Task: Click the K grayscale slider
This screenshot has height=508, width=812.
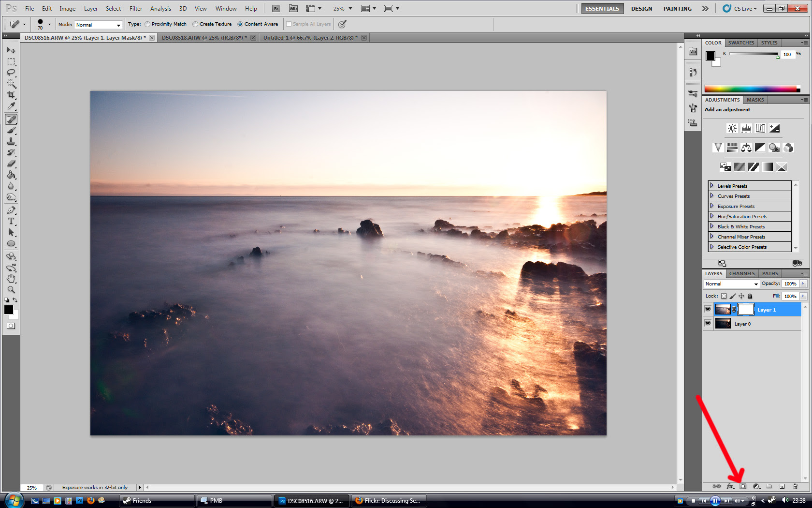Action: tap(754, 54)
